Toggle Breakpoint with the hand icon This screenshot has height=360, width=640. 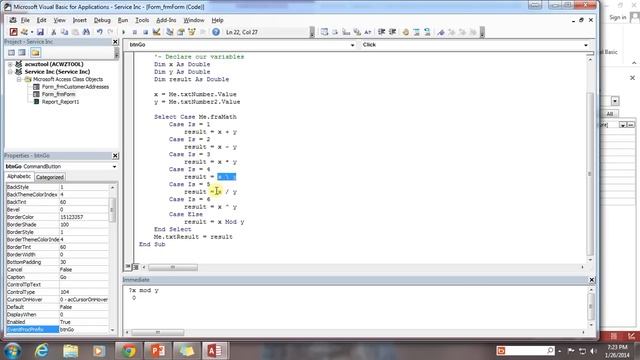(406, 32)
